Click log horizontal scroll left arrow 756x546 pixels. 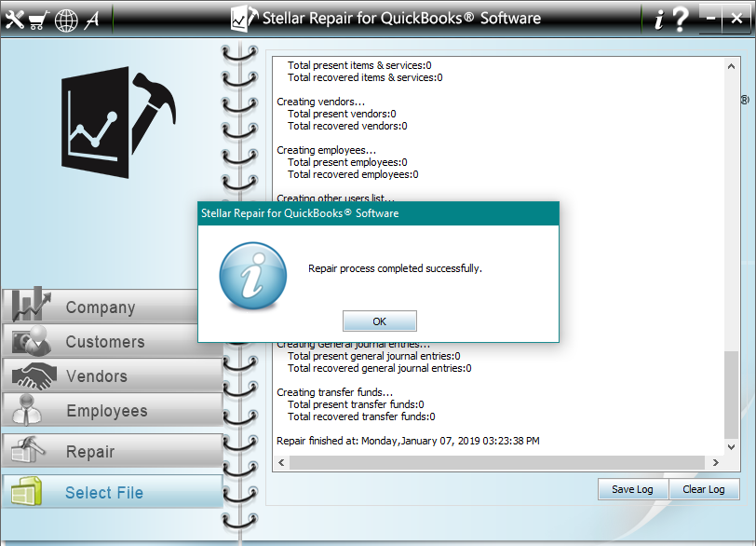point(281,462)
